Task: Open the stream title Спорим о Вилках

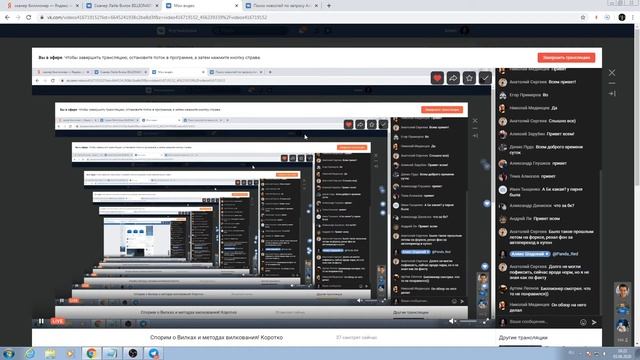Action: point(216,338)
